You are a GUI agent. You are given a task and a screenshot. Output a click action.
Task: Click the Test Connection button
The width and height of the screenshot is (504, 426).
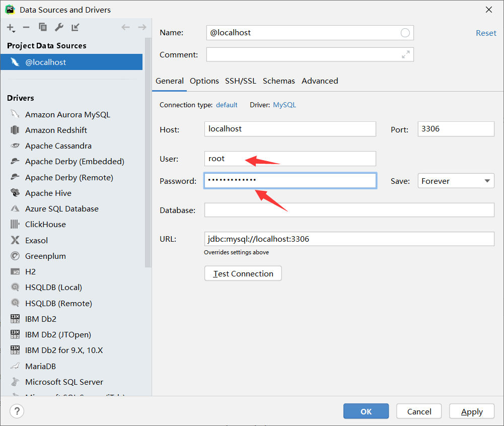click(243, 273)
